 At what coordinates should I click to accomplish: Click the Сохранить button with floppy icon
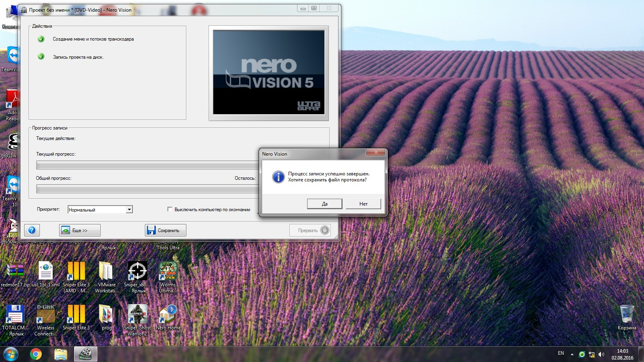pos(165,230)
